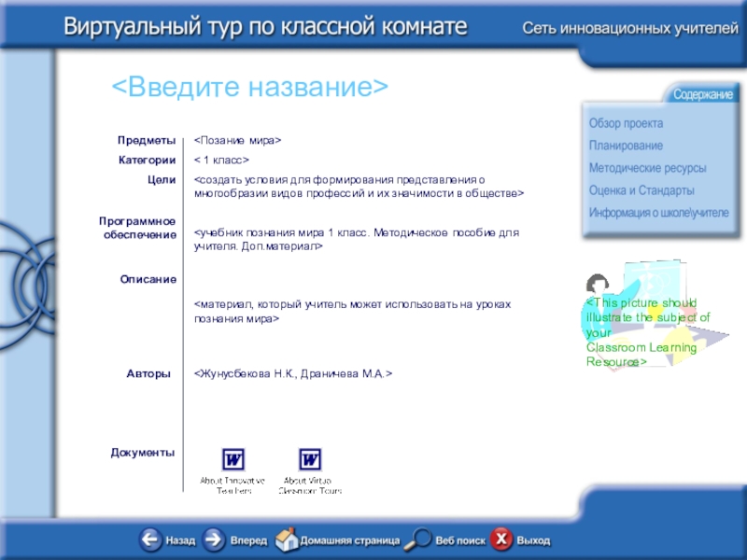Go to Домашняя страница via house icon
Viewport: 747px width, 560px height.
287,539
